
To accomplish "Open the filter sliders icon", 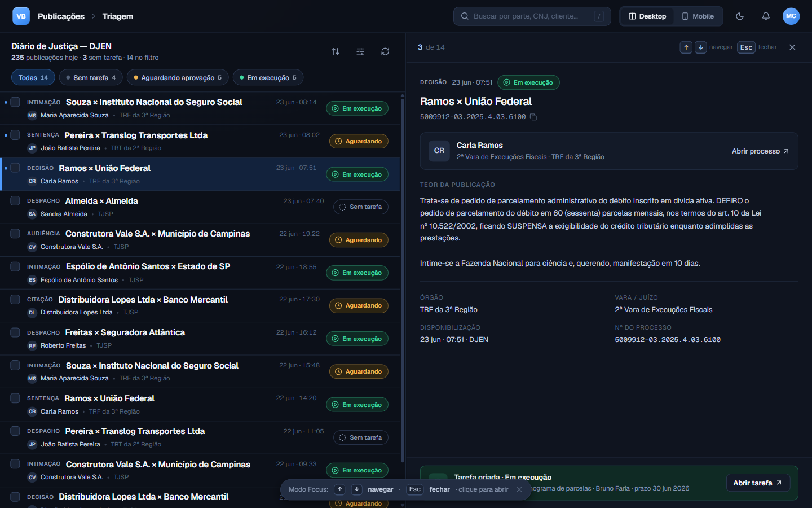I will [x=360, y=51].
